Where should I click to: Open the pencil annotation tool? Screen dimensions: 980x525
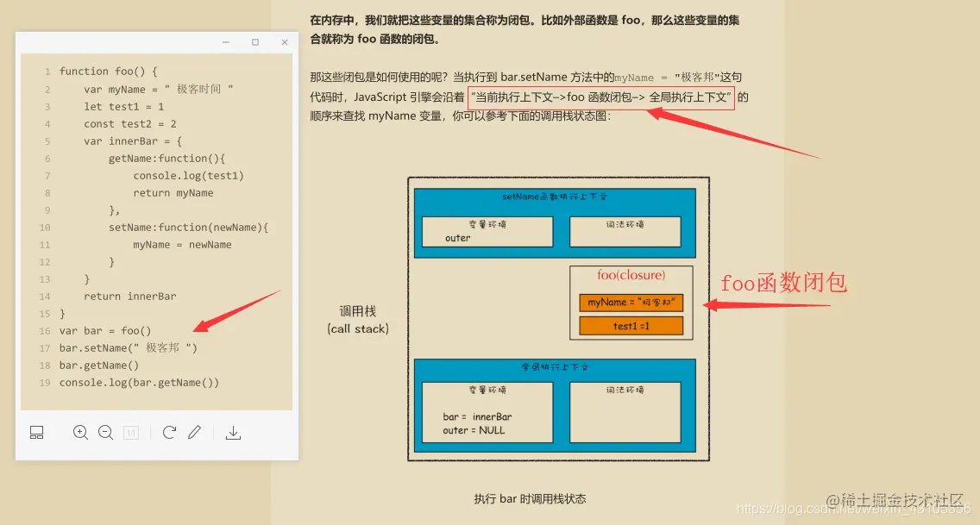194,432
